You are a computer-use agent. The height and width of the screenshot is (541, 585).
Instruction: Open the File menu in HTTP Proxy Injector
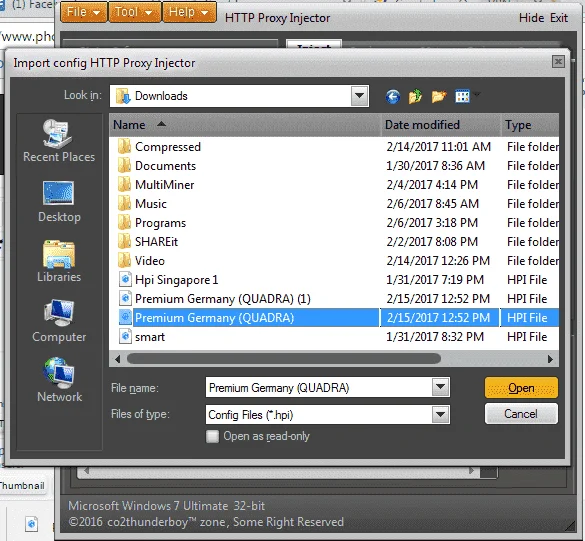coord(84,12)
